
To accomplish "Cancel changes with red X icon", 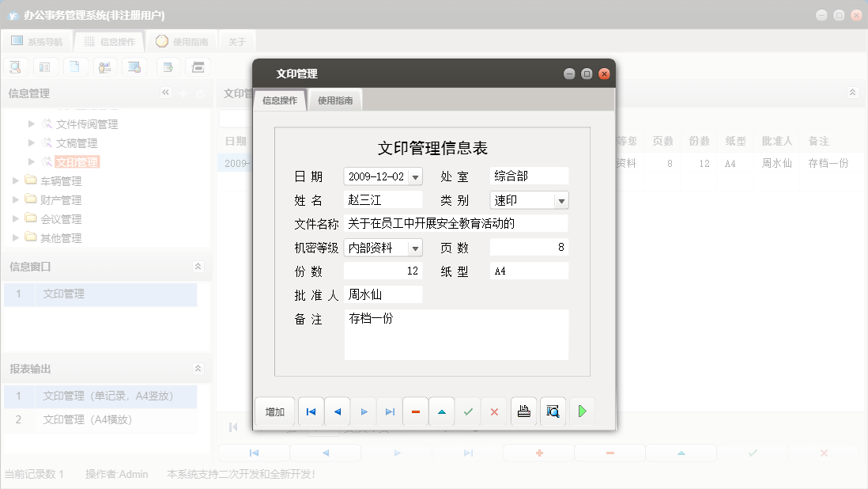I will click(495, 411).
